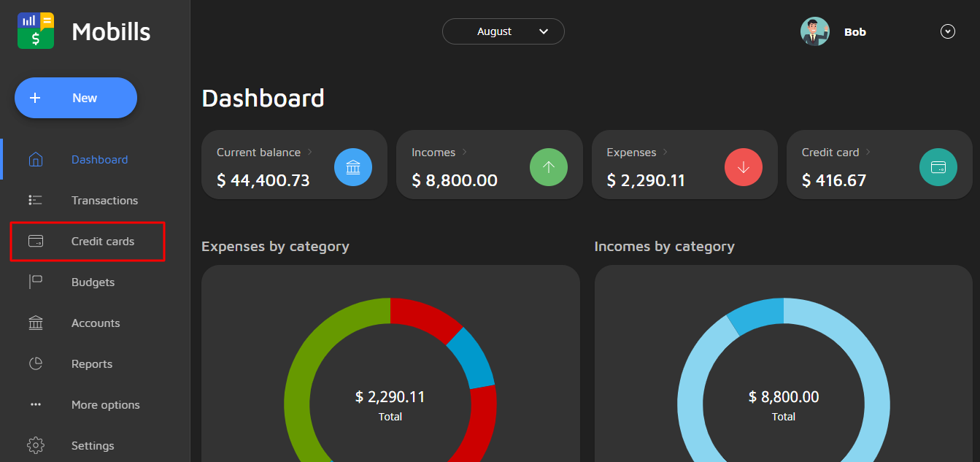Click the Mobills logo icon

click(x=36, y=31)
